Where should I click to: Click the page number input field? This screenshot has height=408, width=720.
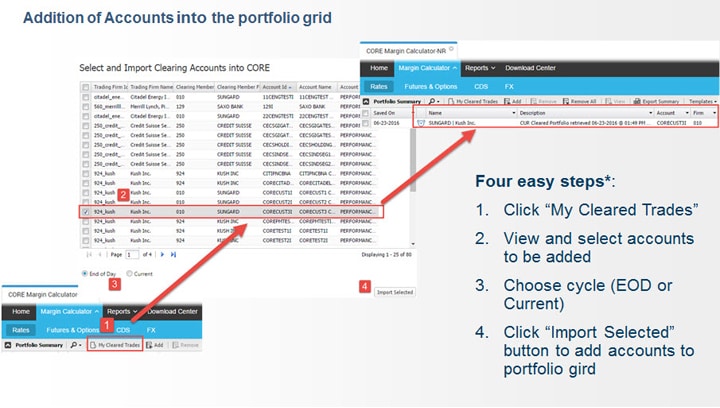click(130, 255)
